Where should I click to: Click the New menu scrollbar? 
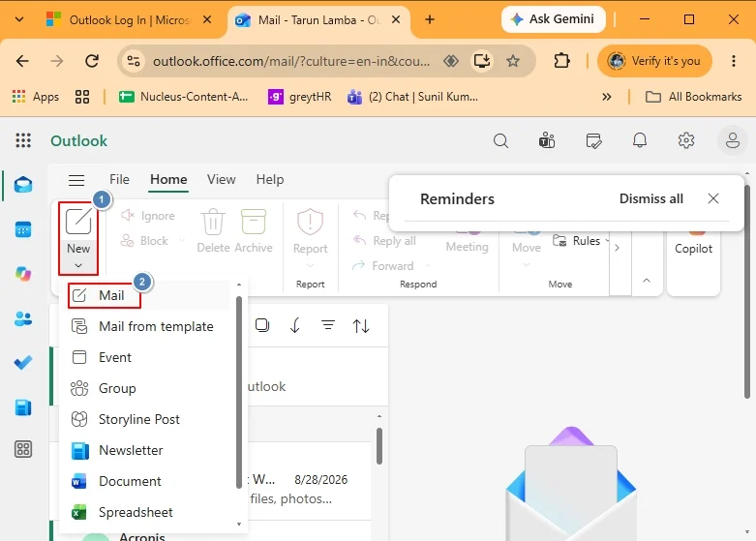click(x=239, y=392)
